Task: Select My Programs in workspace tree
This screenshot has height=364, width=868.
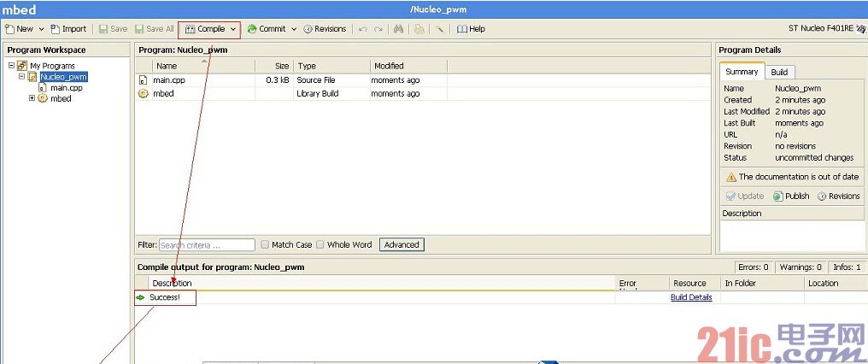Action: click(x=52, y=66)
